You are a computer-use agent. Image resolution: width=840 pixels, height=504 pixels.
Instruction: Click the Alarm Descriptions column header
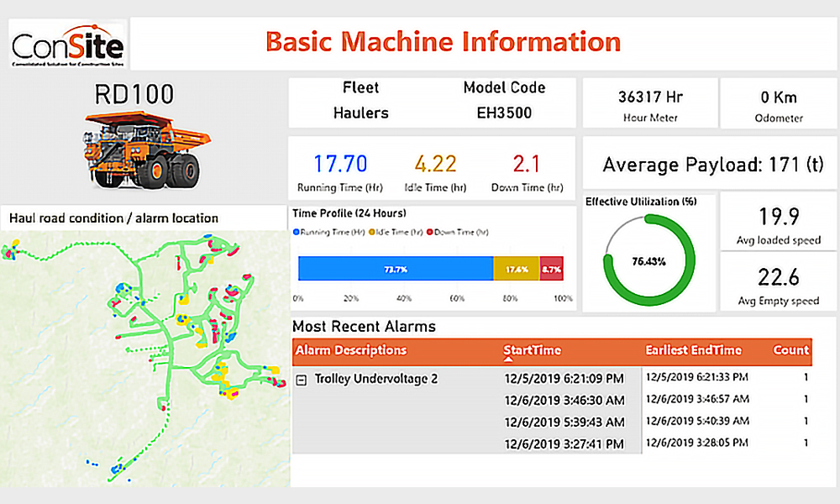[351, 350]
